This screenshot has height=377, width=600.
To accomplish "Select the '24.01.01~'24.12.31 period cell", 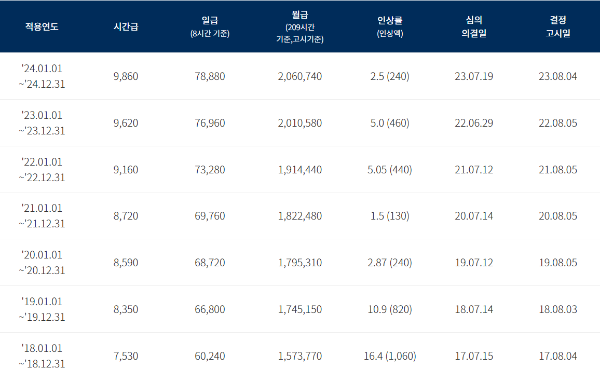I will (42, 76).
